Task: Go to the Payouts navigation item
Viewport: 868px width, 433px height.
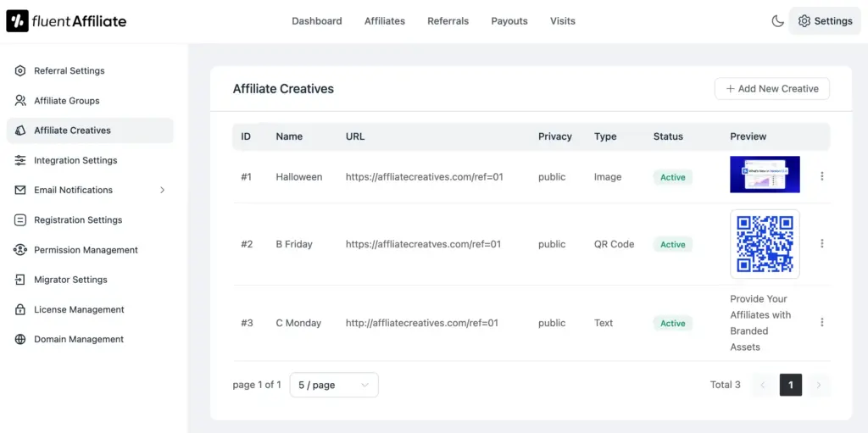Action: [509, 21]
